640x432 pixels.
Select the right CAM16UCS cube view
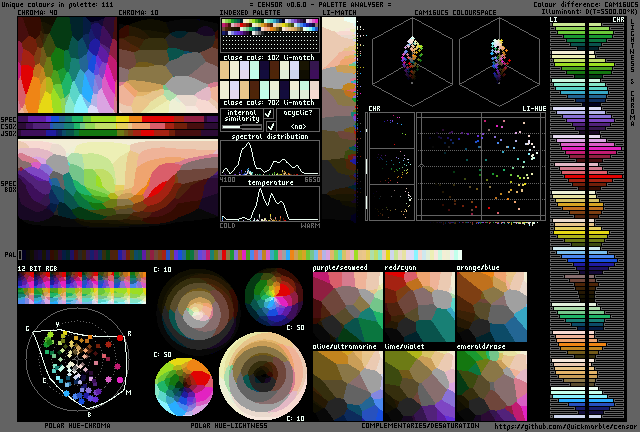(499, 61)
